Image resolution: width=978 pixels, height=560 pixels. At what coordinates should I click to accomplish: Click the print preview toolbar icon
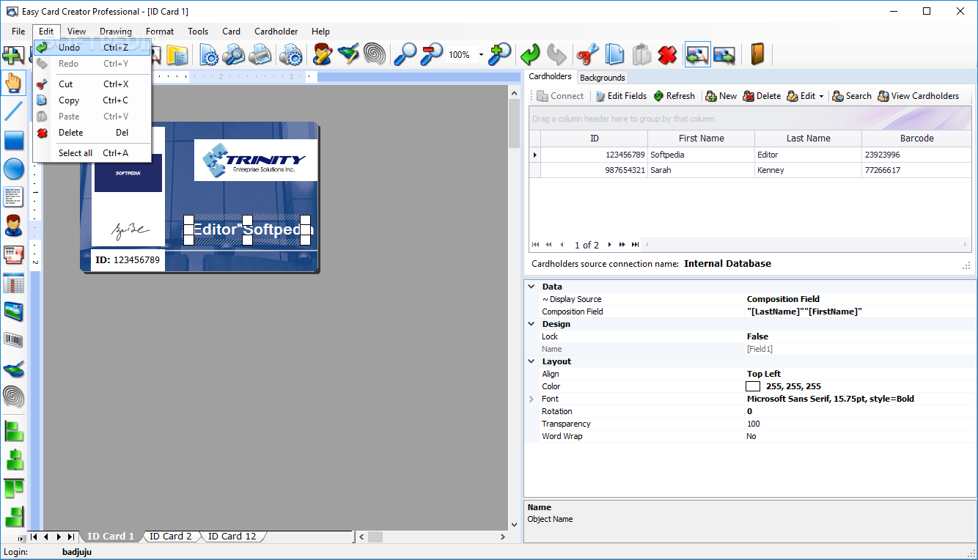click(234, 55)
